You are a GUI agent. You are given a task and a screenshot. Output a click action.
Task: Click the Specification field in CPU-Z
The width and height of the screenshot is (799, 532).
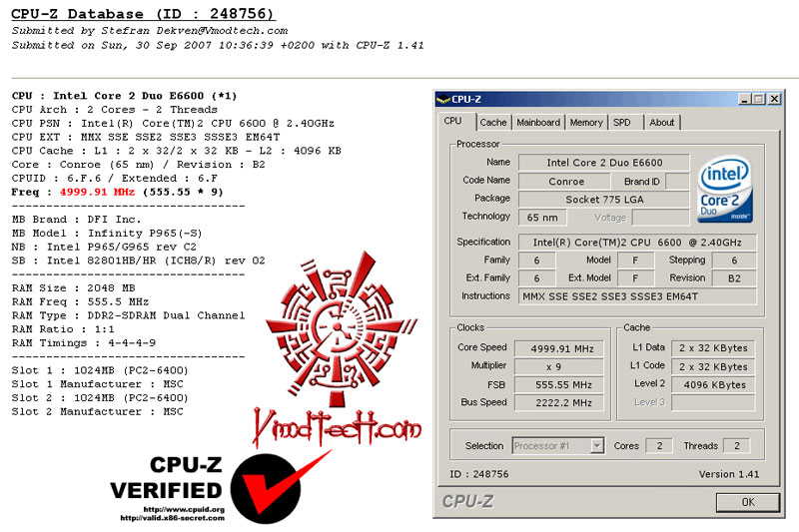637,243
